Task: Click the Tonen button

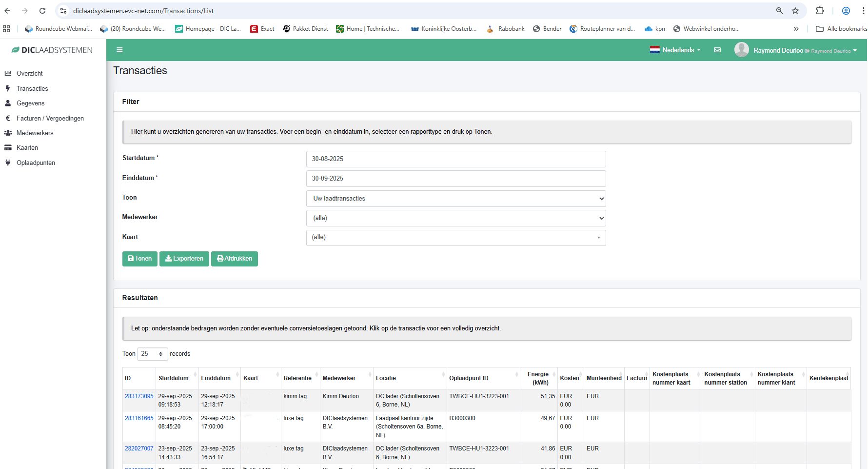Action: (x=140, y=259)
